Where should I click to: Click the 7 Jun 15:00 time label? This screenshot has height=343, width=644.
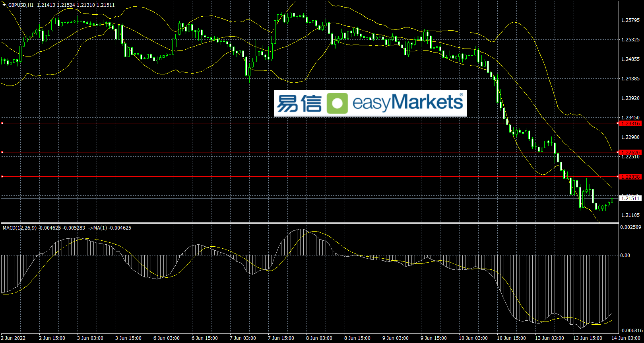[x=281, y=338]
